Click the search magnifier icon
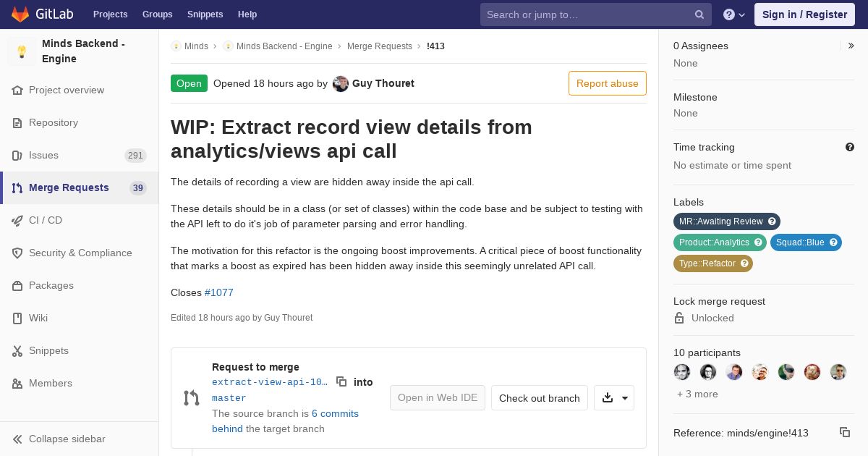 [x=699, y=14]
